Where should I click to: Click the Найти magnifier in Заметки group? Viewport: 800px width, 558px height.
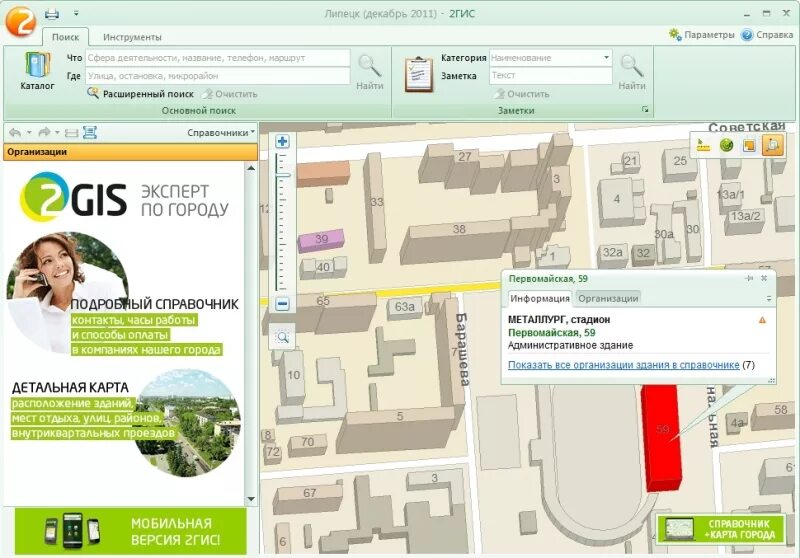(x=632, y=72)
